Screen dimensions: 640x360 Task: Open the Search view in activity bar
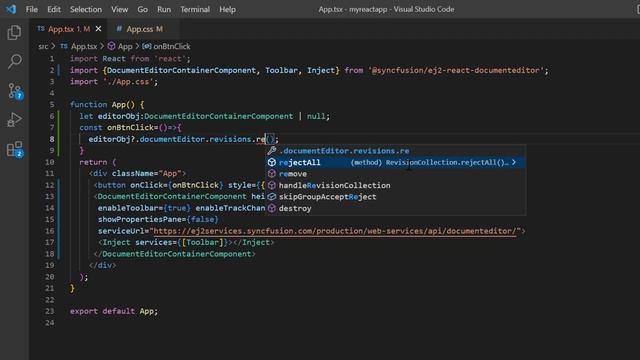pyautogui.click(x=14, y=62)
